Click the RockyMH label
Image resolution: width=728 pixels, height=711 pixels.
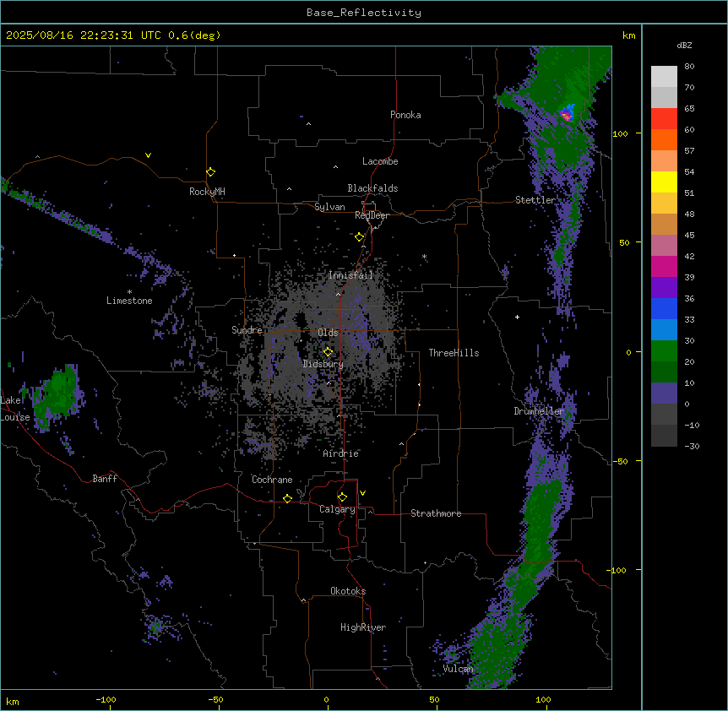click(x=207, y=192)
